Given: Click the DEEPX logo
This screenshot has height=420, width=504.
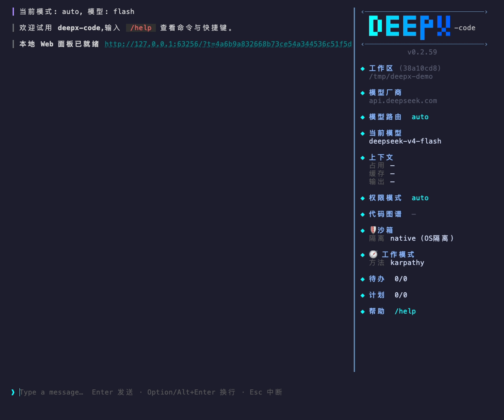Looking at the screenshot, I should coord(410,27).
